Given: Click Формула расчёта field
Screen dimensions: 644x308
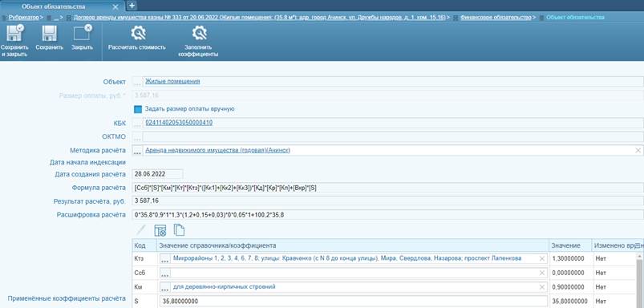Looking at the screenshot, I should tap(387, 188).
